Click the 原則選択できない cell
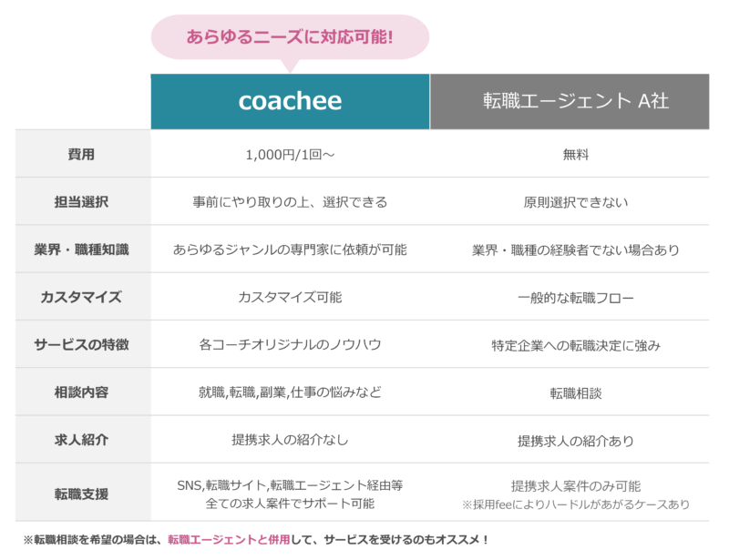 [576, 202]
